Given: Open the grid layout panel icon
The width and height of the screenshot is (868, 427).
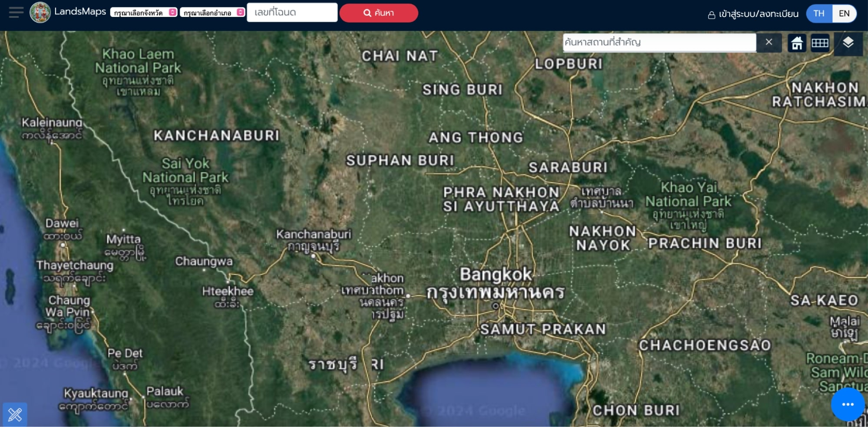Looking at the screenshot, I should [x=820, y=43].
